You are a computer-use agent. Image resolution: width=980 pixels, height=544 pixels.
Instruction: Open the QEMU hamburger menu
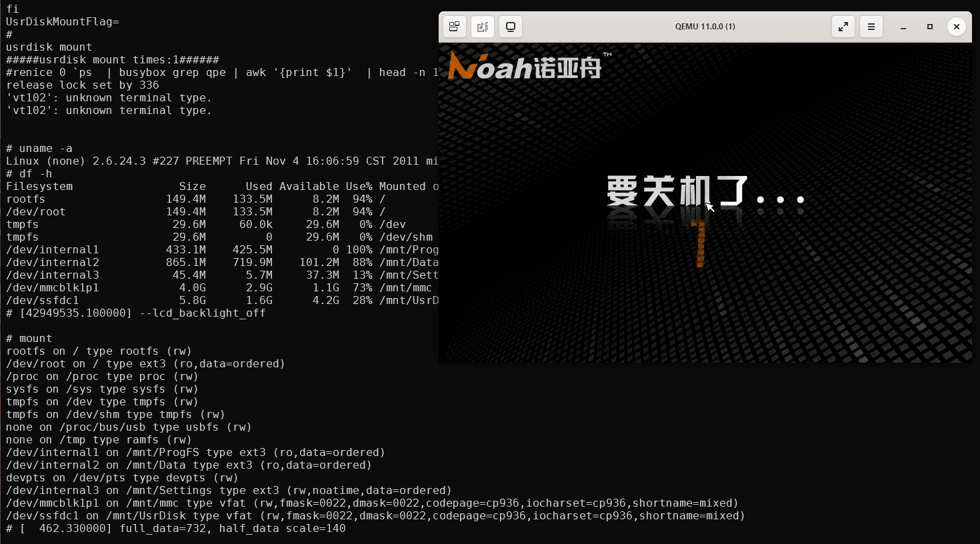point(871,27)
